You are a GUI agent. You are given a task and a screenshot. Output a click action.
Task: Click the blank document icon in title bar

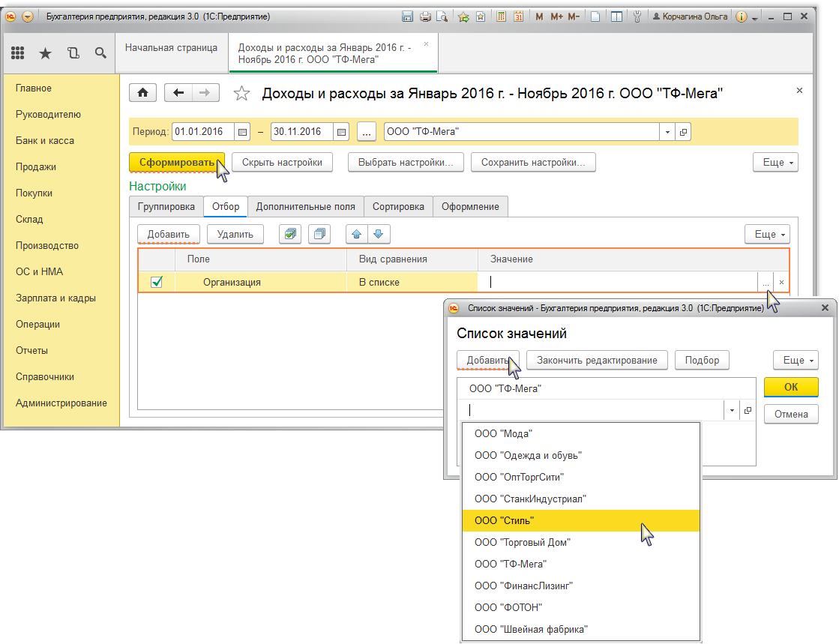(595, 16)
